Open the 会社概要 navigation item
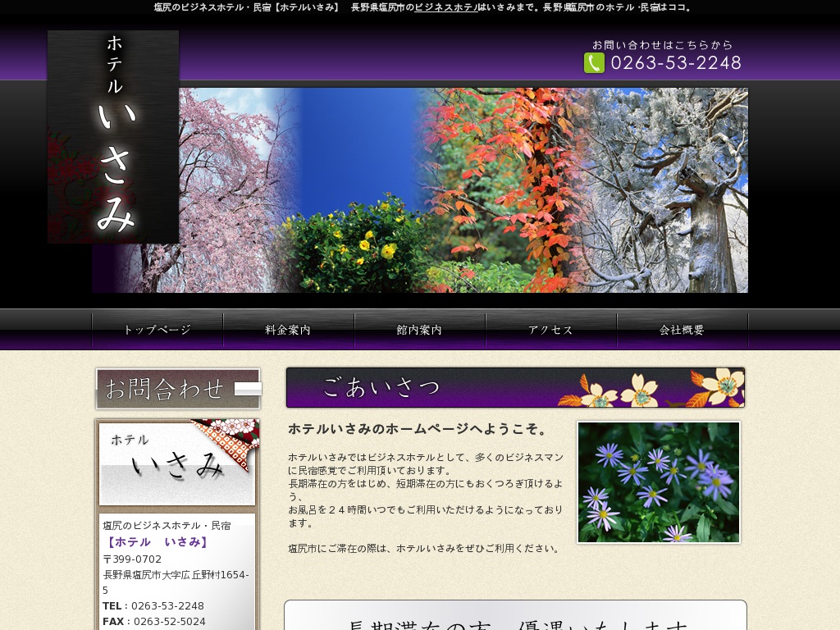 682,330
